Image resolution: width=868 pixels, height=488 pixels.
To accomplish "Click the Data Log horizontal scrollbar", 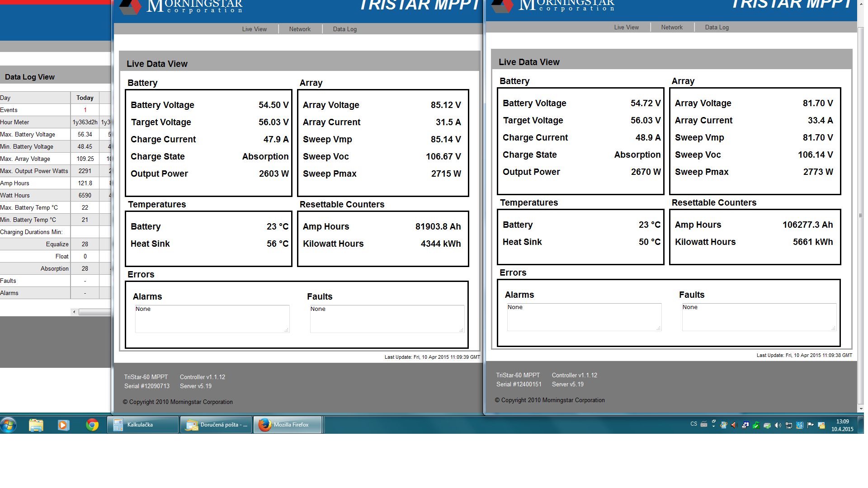I will tap(94, 312).
